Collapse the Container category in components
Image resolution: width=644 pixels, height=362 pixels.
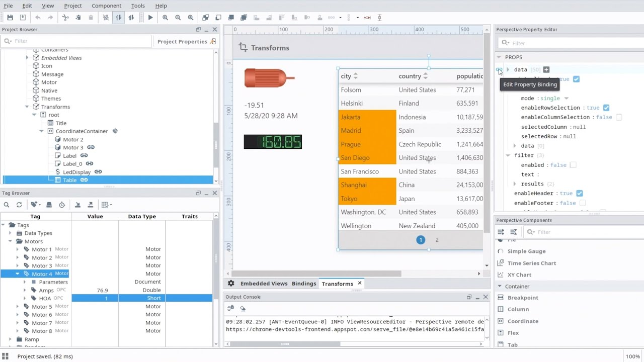(500, 287)
